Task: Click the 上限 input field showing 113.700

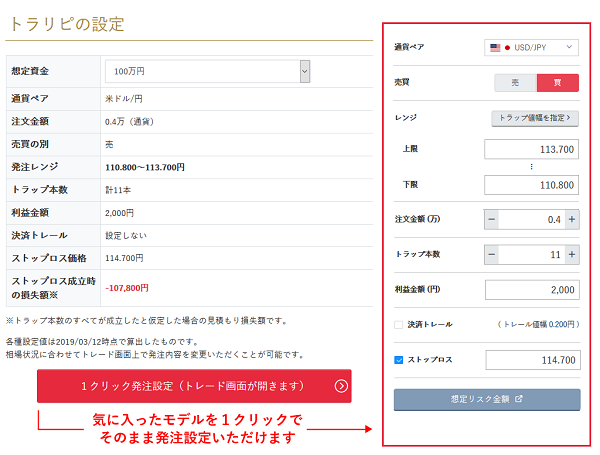Action: (x=531, y=149)
